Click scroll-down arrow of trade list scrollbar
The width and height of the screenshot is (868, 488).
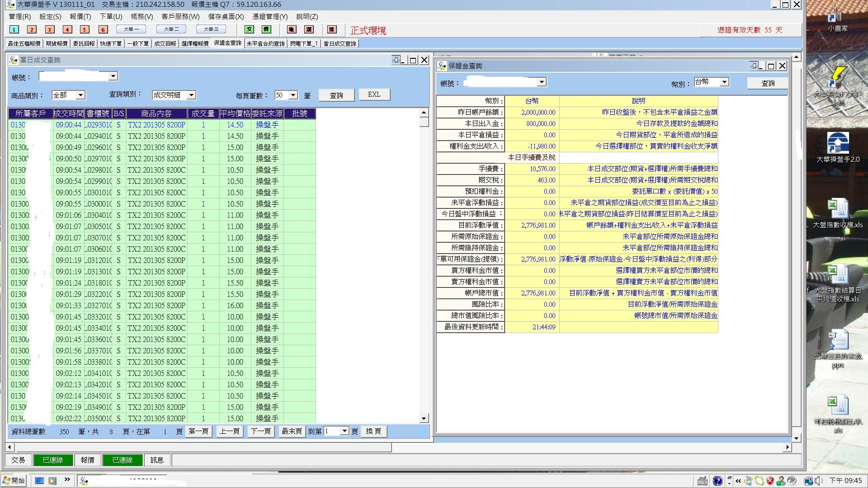(x=424, y=418)
